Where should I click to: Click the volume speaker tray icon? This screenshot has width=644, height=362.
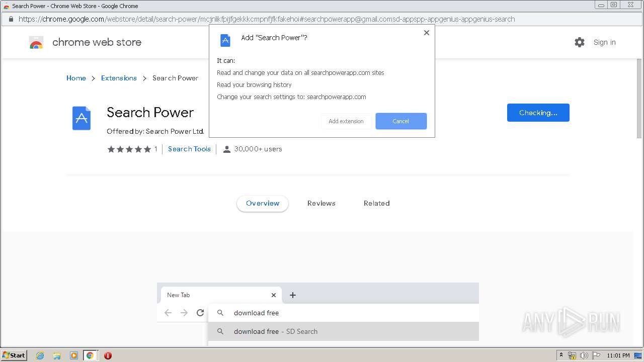pos(584,355)
